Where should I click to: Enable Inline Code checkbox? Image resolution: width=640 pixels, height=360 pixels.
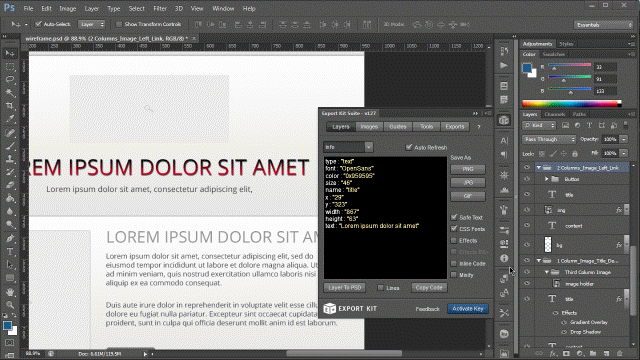coord(454,263)
